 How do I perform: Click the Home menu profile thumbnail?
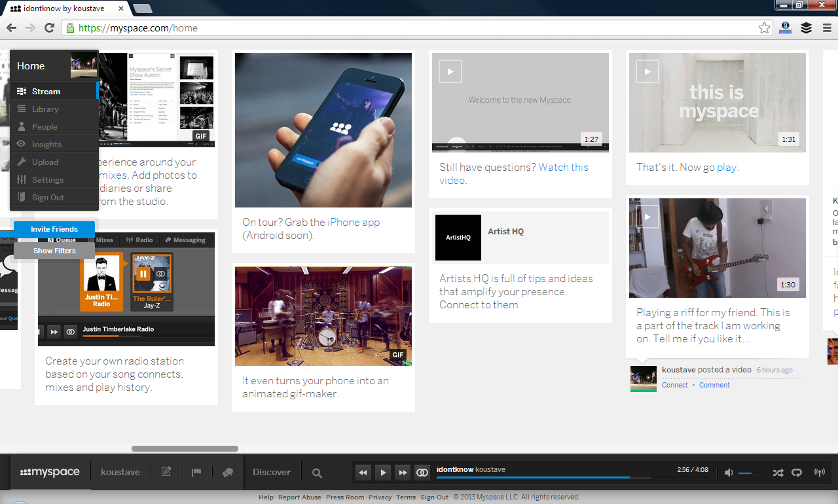point(84,65)
